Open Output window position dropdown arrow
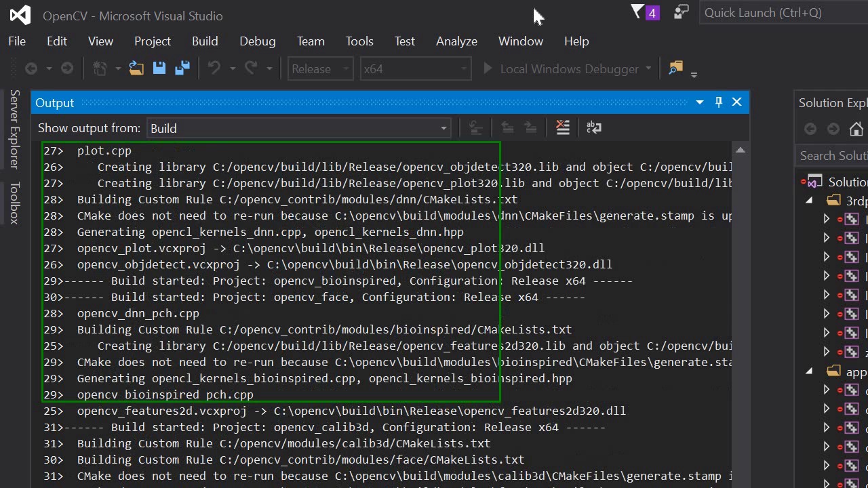868x488 pixels. tap(700, 102)
